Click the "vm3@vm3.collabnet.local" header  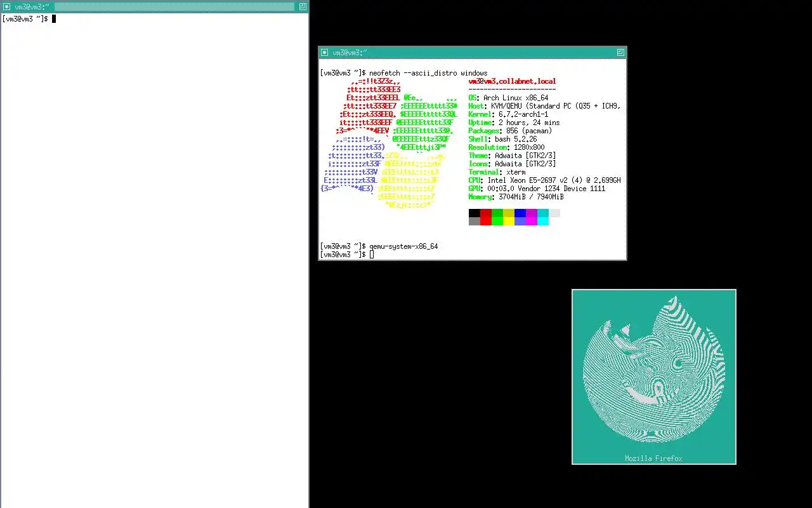(x=512, y=81)
